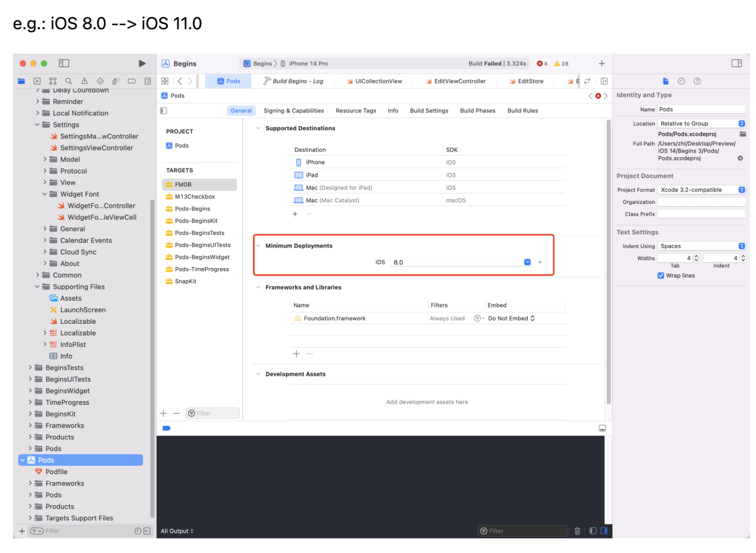This screenshot has height=553, width=756.
Task: Click the red error count indicator
Action: (x=542, y=64)
